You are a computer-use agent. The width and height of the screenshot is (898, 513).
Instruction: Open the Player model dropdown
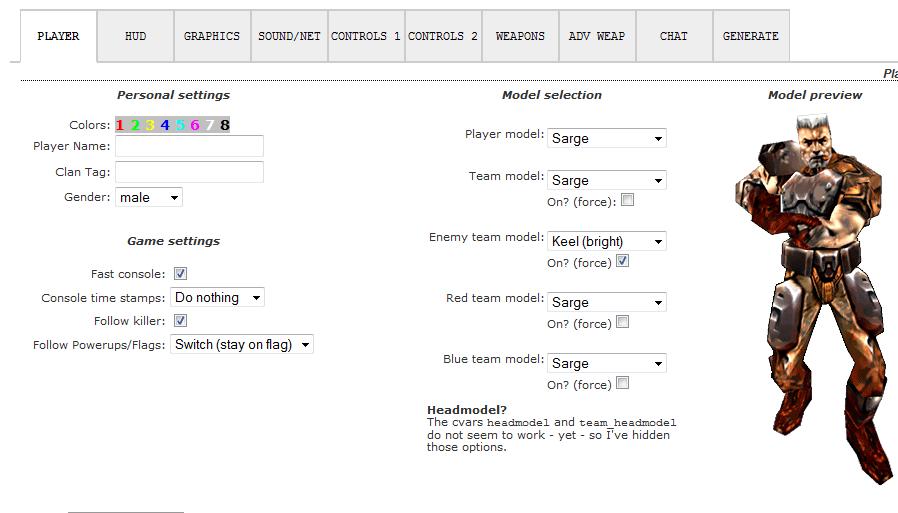(x=606, y=138)
